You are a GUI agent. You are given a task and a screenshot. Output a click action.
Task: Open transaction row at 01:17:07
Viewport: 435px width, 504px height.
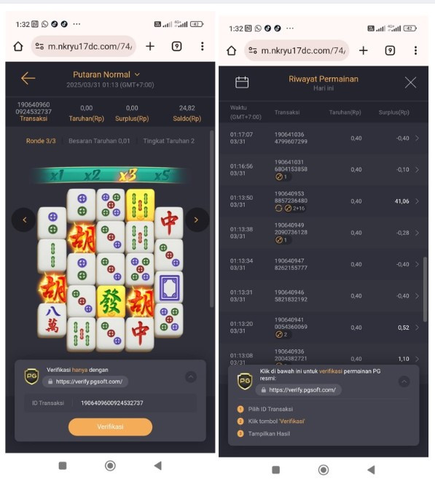click(x=324, y=138)
